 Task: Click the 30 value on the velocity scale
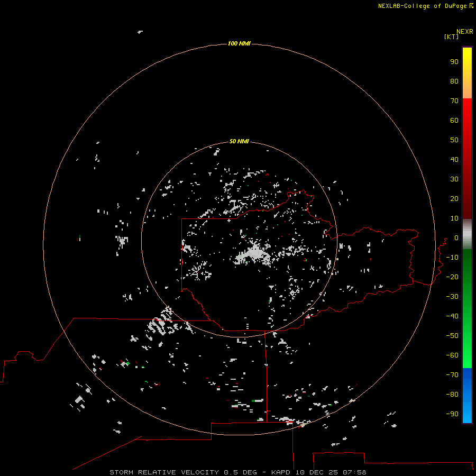click(x=454, y=179)
